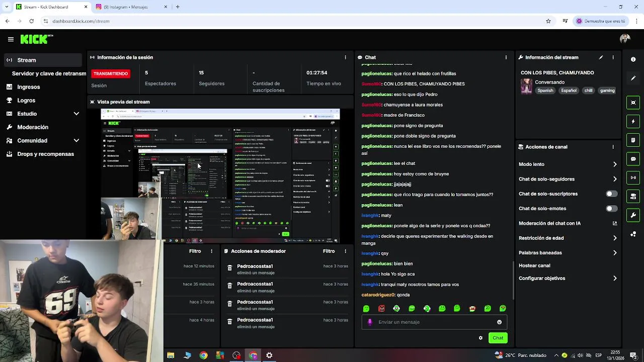Click the browser address bar URL

tap(81, 21)
